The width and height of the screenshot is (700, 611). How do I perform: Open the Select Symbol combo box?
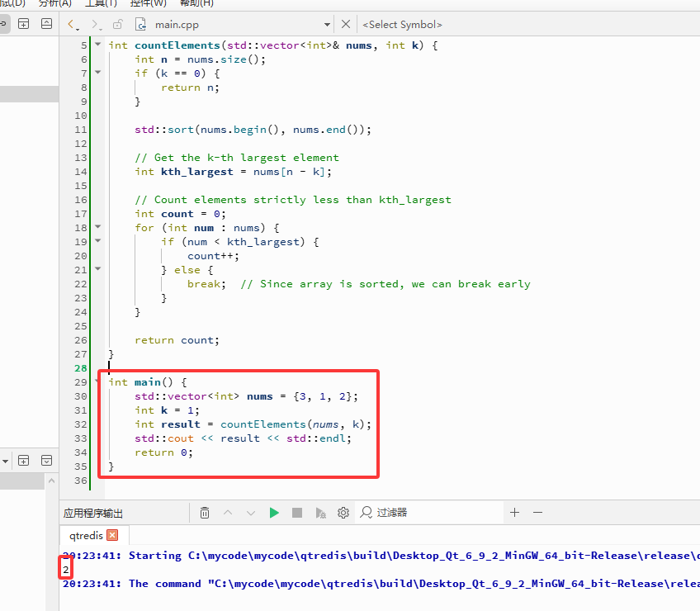coord(402,25)
